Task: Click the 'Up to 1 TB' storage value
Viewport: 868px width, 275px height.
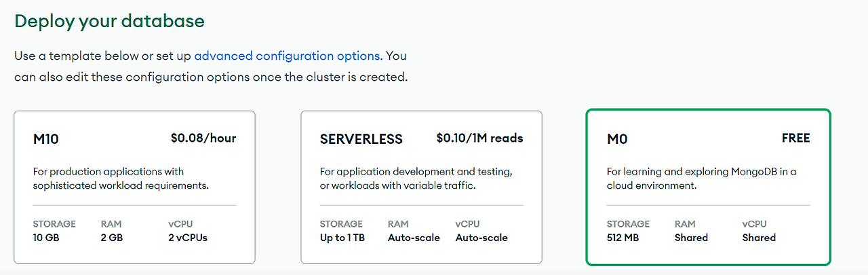Action: pos(342,238)
